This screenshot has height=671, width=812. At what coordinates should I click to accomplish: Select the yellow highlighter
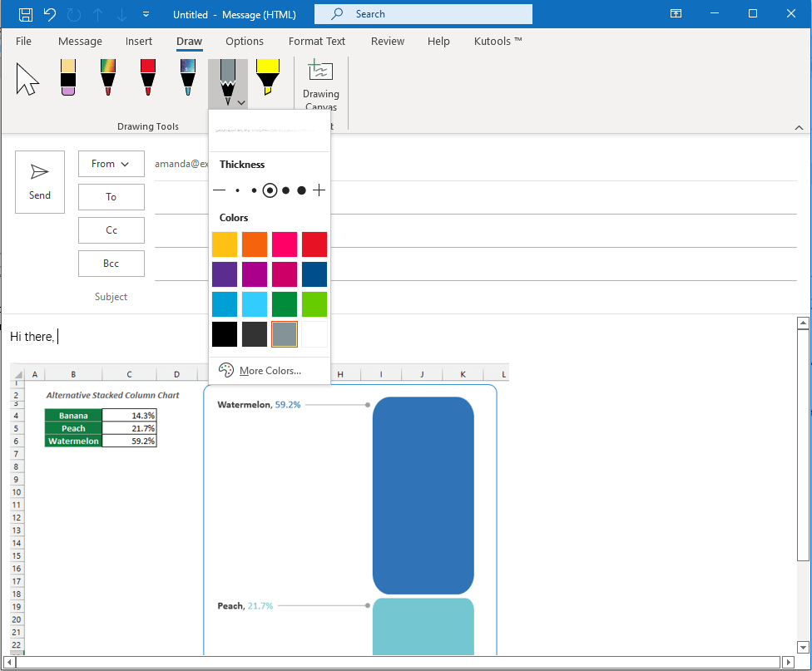coord(267,77)
